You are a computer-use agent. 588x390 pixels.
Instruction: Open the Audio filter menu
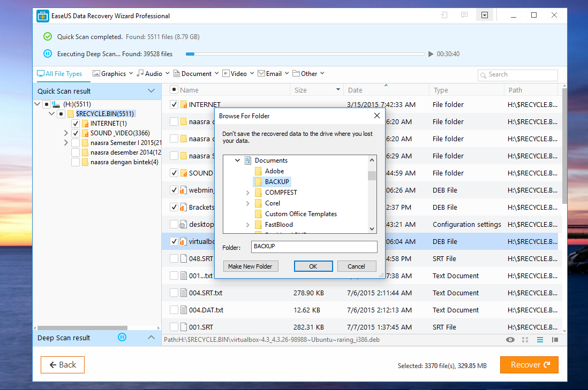pyautogui.click(x=153, y=74)
